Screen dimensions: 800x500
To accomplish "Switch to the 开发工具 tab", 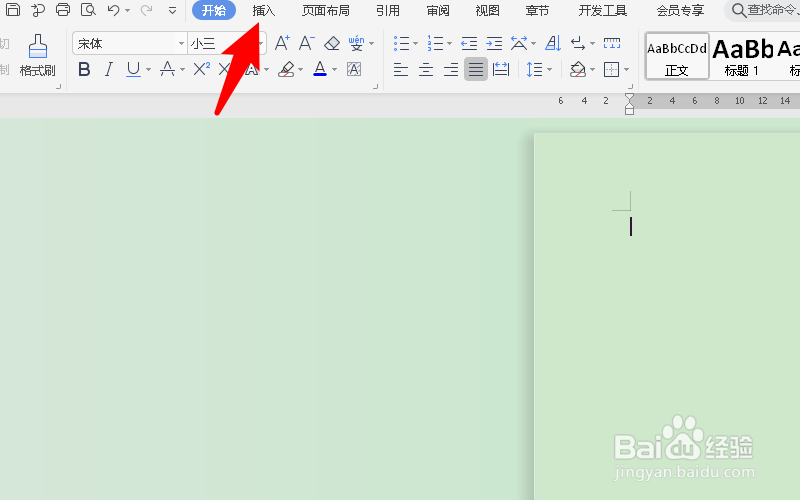I will click(x=603, y=10).
